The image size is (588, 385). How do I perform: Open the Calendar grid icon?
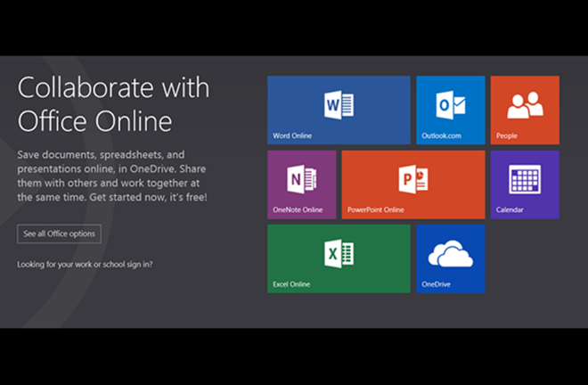coord(525,179)
